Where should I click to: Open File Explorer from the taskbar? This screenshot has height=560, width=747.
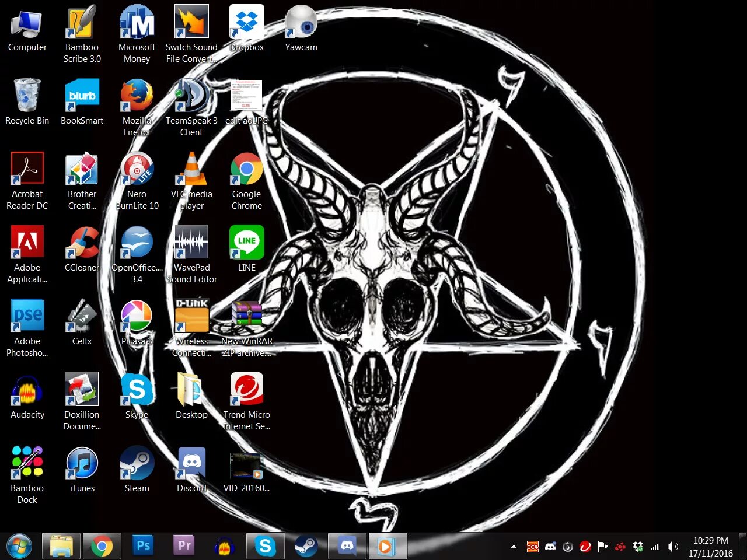pos(61,546)
